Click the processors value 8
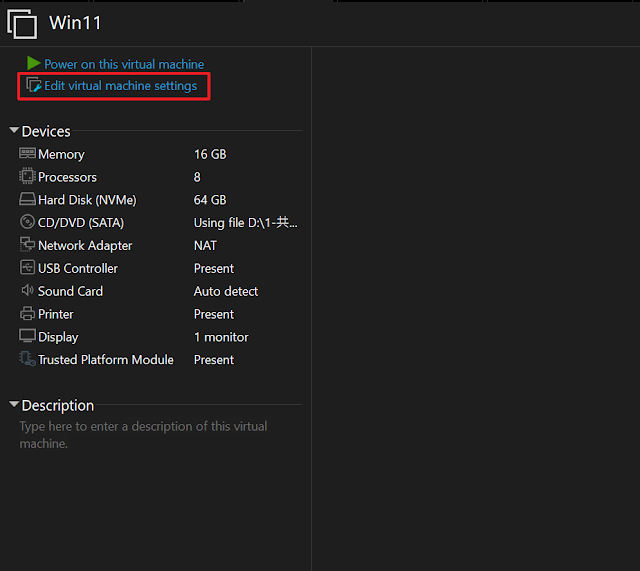The width and height of the screenshot is (640, 571). click(x=197, y=177)
